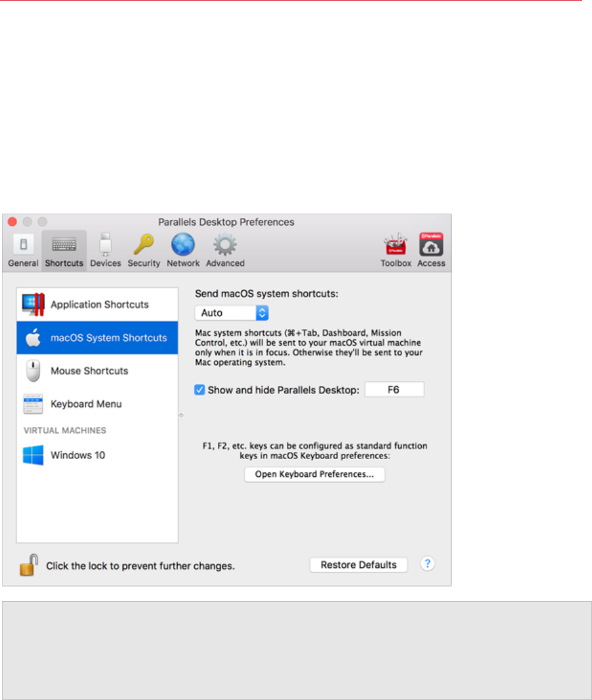Click the Windows 10 logo icon
Viewport: 592px width, 700px height.
(33, 455)
